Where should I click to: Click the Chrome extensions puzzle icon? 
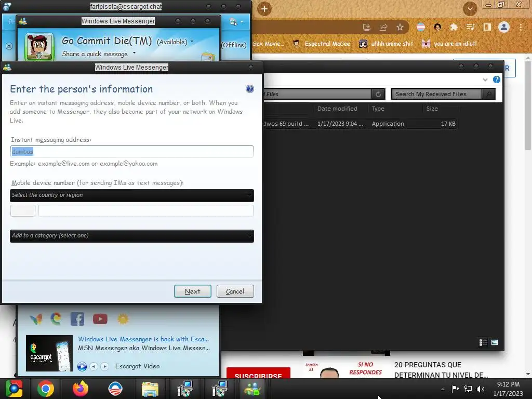[x=454, y=27]
